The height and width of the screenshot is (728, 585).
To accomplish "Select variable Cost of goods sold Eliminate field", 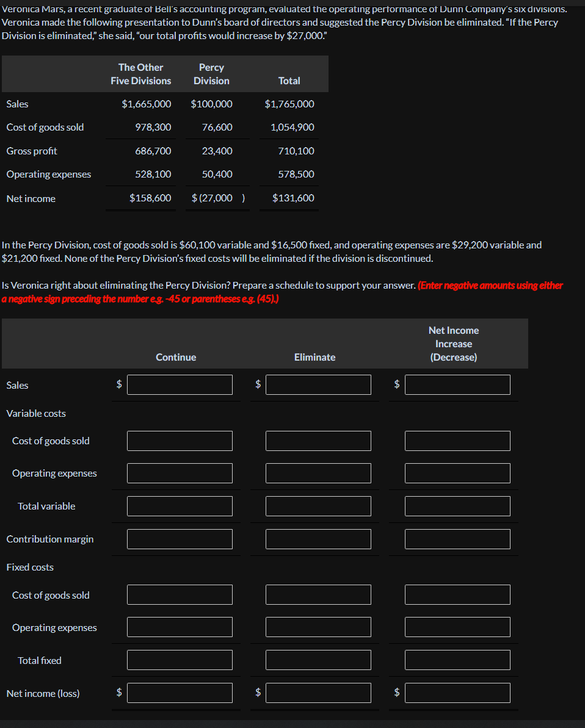I will (x=318, y=441).
